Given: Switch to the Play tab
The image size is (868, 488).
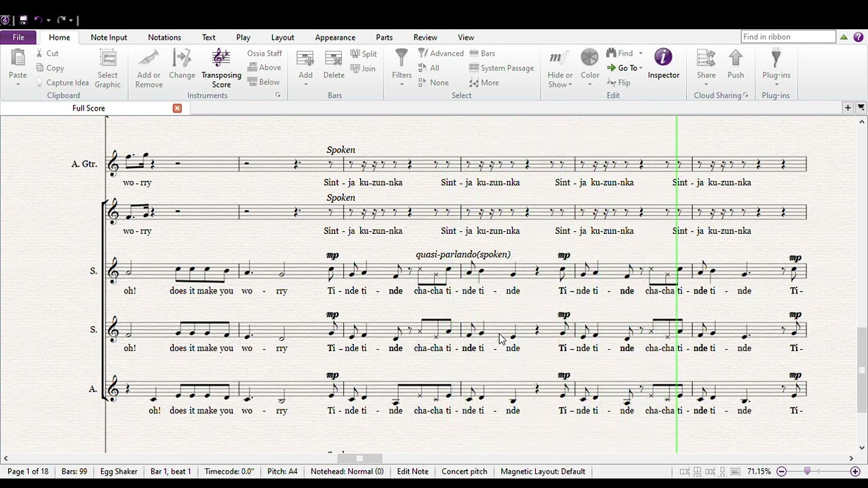Looking at the screenshot, I should click(x=243, y=37).
